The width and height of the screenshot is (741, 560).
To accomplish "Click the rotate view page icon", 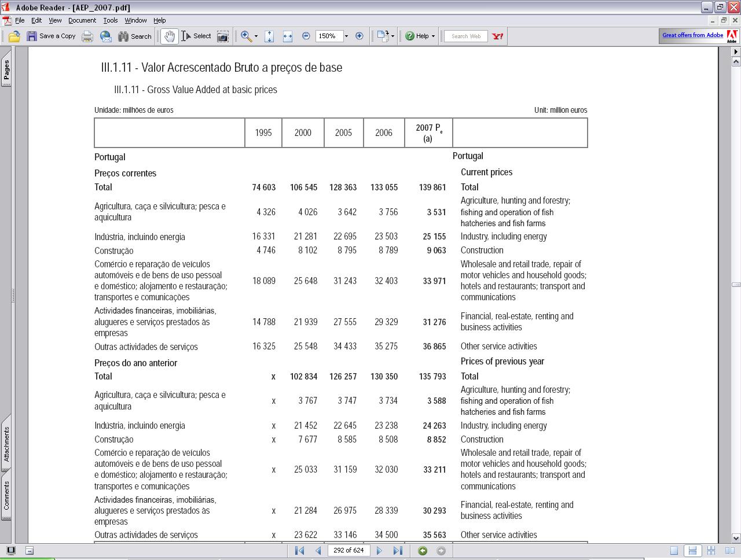I will pyautogui.click(x=383, y=36).
